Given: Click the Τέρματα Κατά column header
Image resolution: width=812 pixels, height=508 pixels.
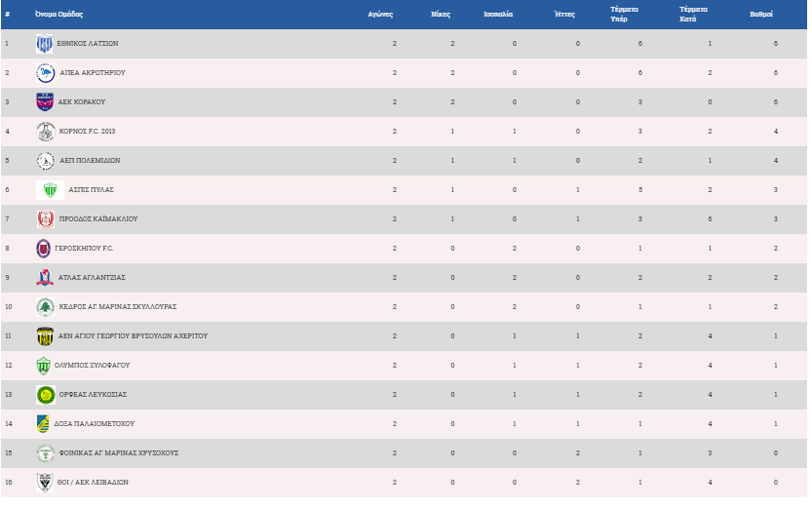Looking at the screenshot, I should (x=693, y=14).
